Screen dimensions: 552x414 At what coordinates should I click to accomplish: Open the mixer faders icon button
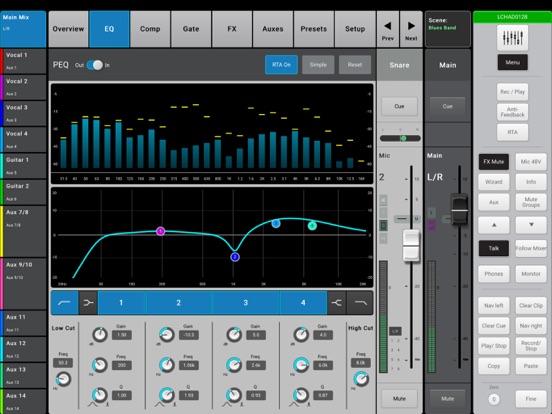pyautogui.click(x=512, y=37)
